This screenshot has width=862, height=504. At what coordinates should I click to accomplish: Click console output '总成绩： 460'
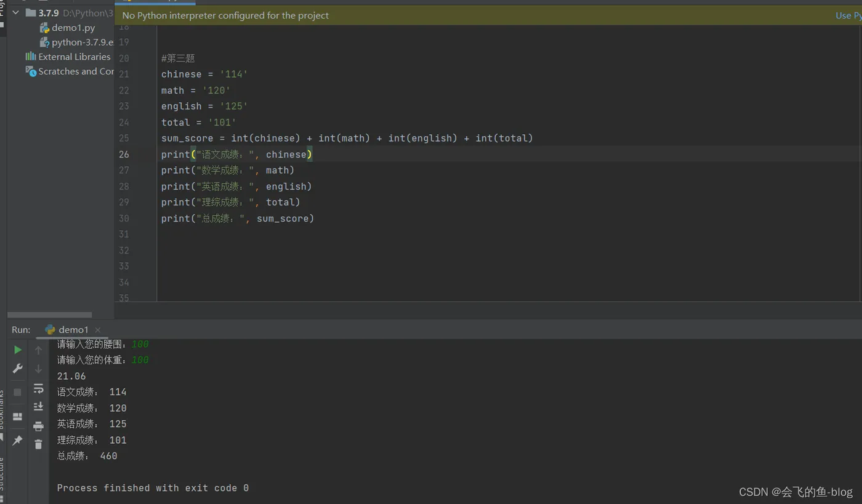pyautogui.click(x=87, y=456)
